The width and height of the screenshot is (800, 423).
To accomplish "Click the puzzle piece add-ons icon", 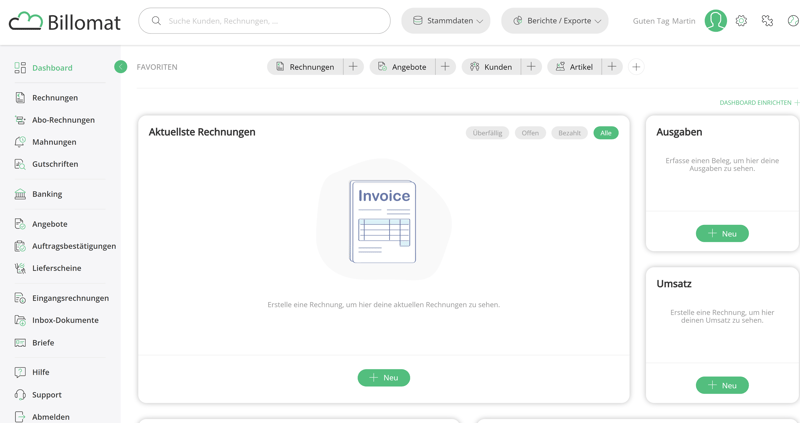I will point(767,21).
